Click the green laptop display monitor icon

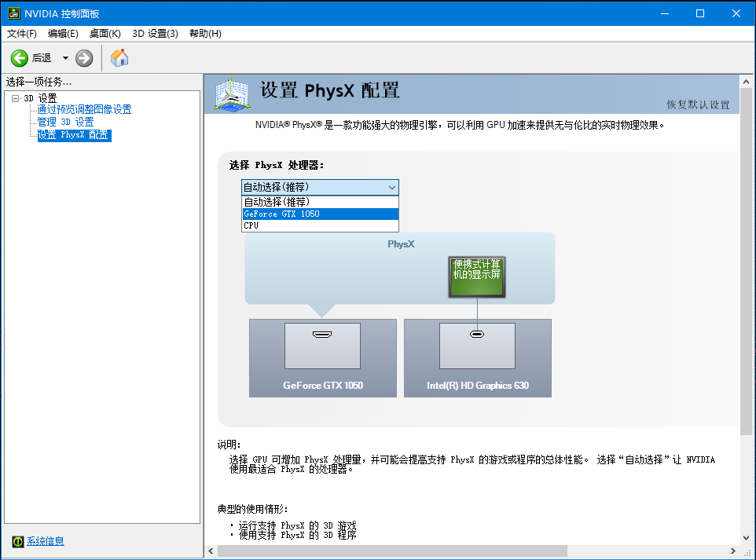click(x=477, y=276)
